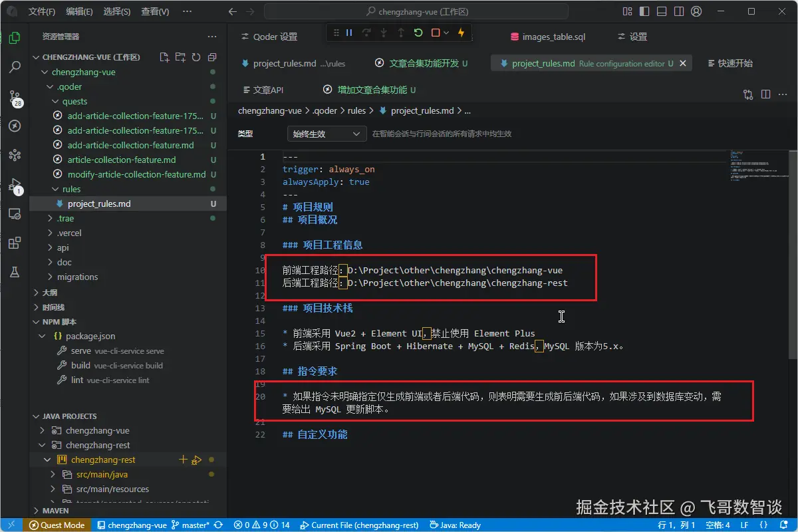Click master* branch in status bar

pos(191,525)
